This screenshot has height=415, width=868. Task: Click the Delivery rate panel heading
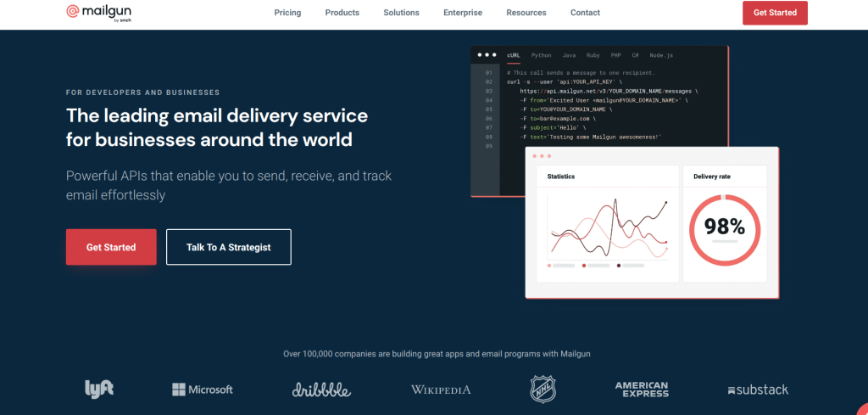pos(712,177)
